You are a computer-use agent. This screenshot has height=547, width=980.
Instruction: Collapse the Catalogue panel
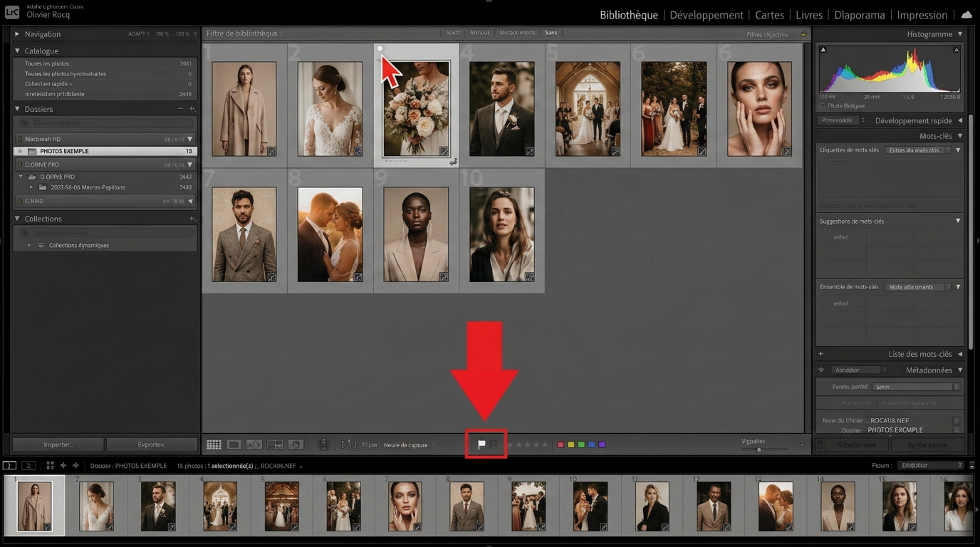[17, 51]
